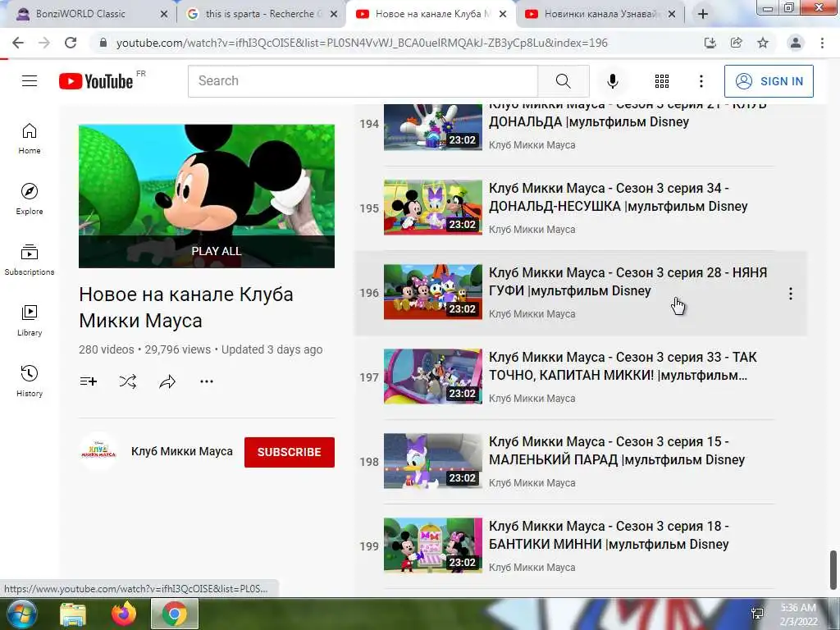The height and width of the screenshot is (630, 840).
Task: Open Explore in the sidebar
Action: (30, 199)
